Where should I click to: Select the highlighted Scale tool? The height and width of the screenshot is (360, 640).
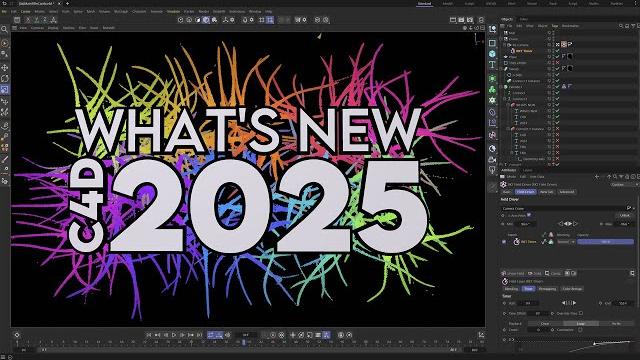coord(4,89)
